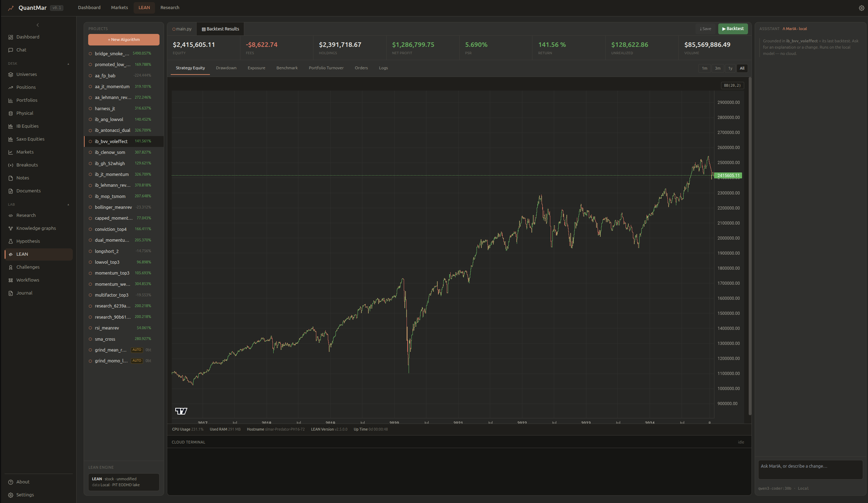
Task: Open the bollinger_meanrev project
Action: click(x=124, y=207)
